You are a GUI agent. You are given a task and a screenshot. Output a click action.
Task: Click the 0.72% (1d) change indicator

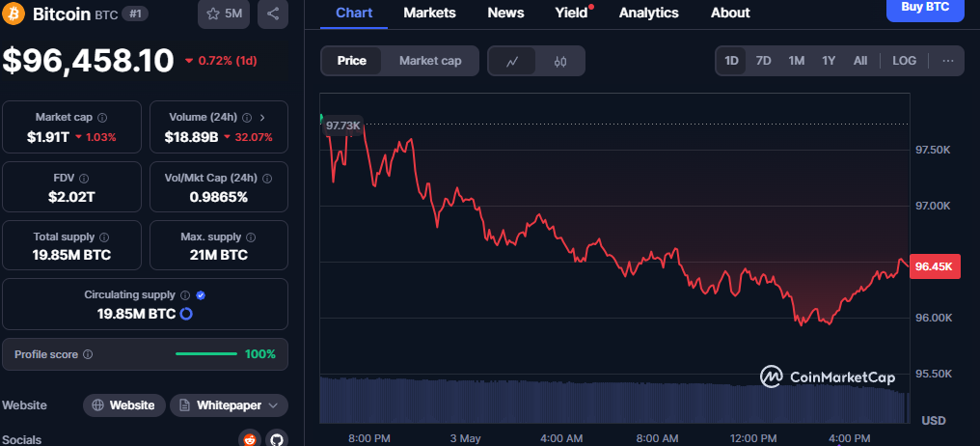221,61
